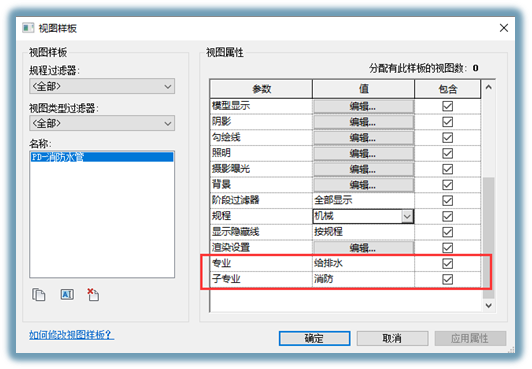
Task: Open the 规程过滤器 dropdown
Action: point(102,86)
